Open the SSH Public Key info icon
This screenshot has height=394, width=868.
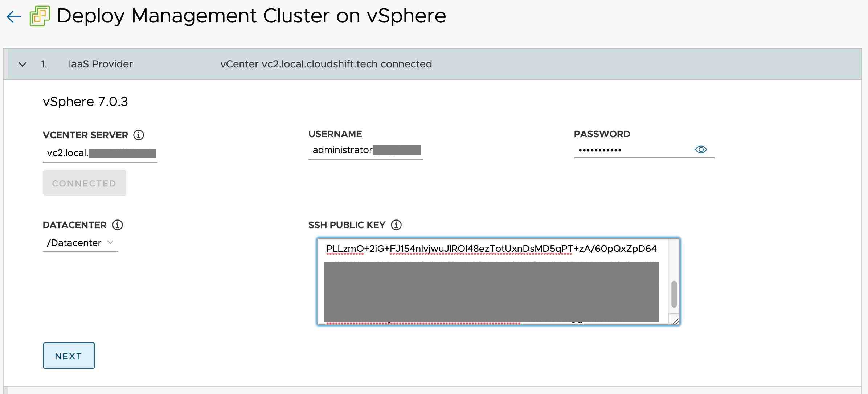click(x=396, y=225)
